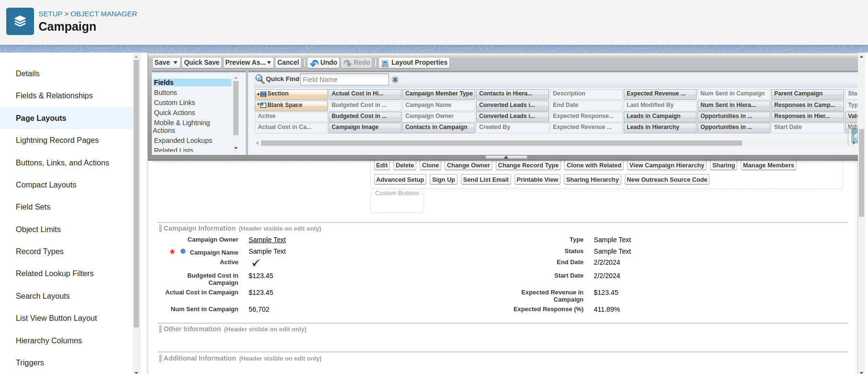868x374 pixels.
Task: Open Layout Properties via its icon
Action: pyautogui.click(x=385, y=63)
